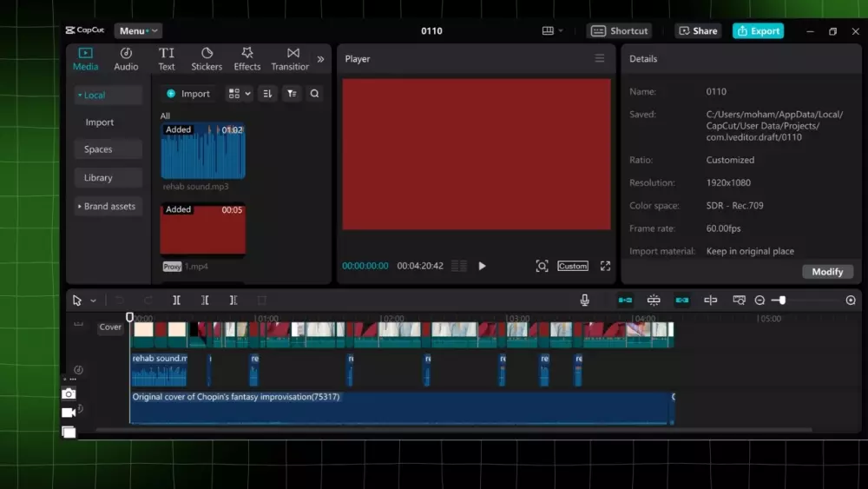Switch to the Stickers tab
868x489 pixels.
[207, 59]
